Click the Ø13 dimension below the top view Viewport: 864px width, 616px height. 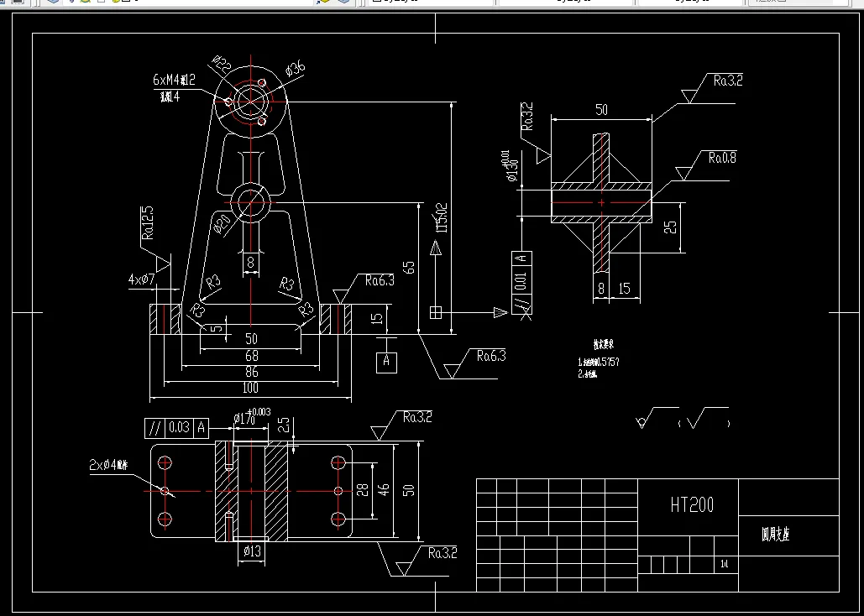pos(251,551)
